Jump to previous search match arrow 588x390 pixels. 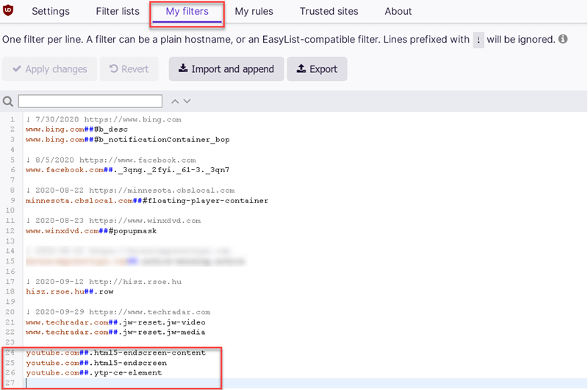point(175,102)
